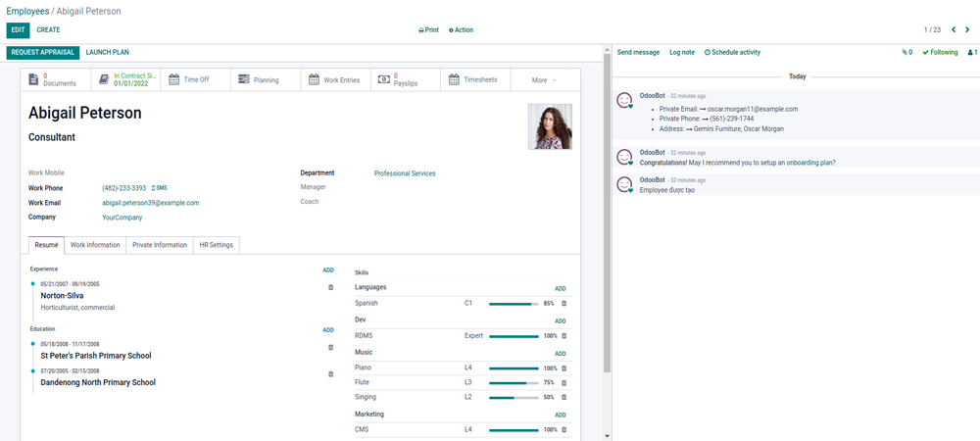Click the 1 / 23 pager counter
The image size is (980, 441).
point(932,30)
